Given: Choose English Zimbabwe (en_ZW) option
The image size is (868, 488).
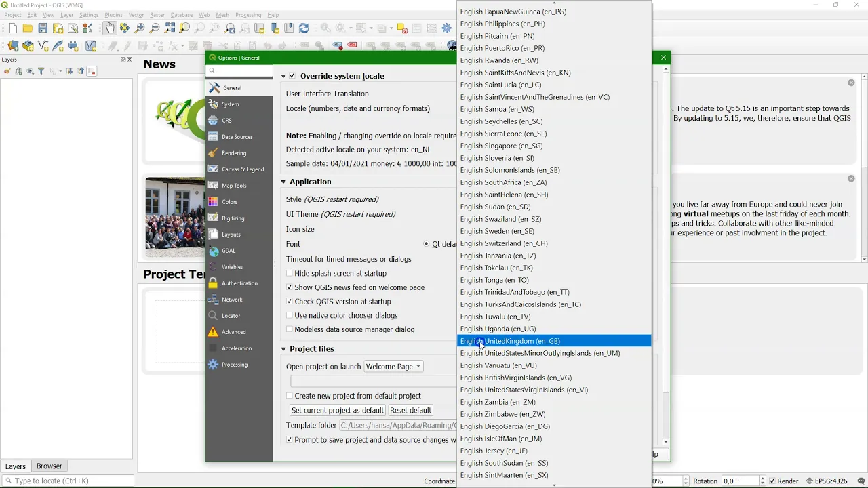Looking at the screenshot, I should point(555,414).
